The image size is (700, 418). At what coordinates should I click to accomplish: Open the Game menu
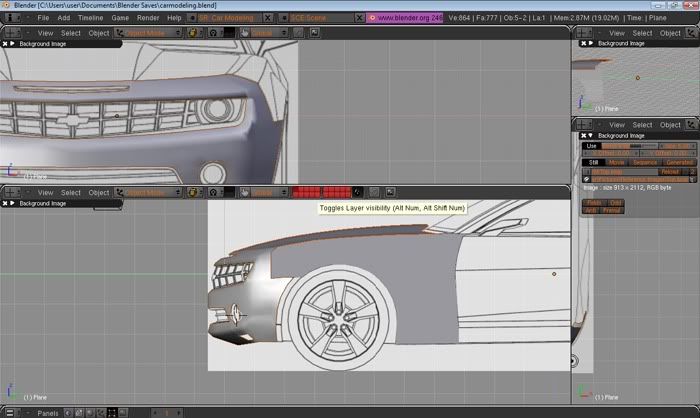pos(120,18)
